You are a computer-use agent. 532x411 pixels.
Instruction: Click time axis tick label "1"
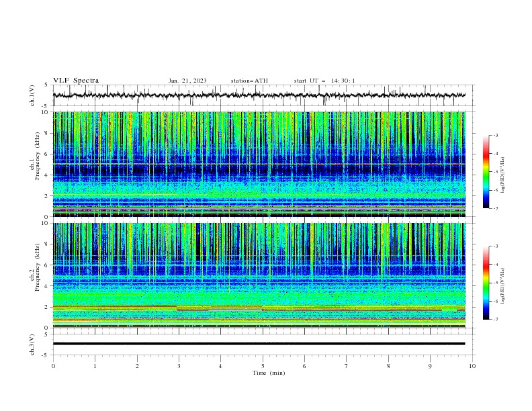95,366
